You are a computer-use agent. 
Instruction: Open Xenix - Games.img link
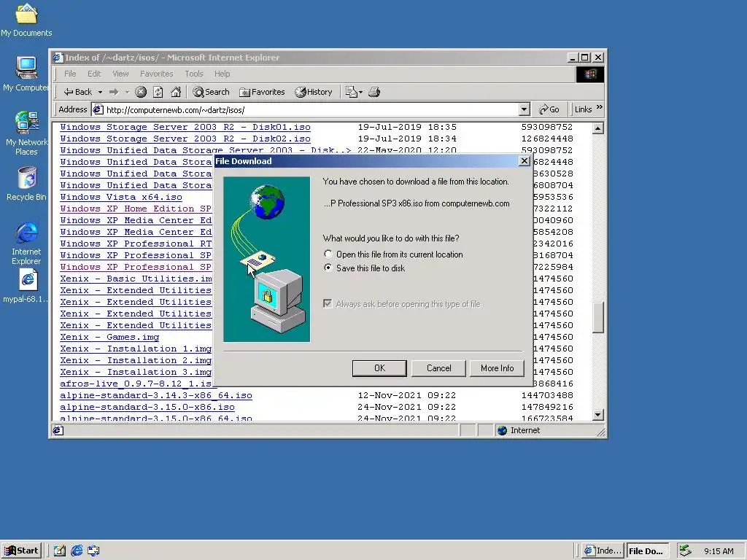pos(109,337)
